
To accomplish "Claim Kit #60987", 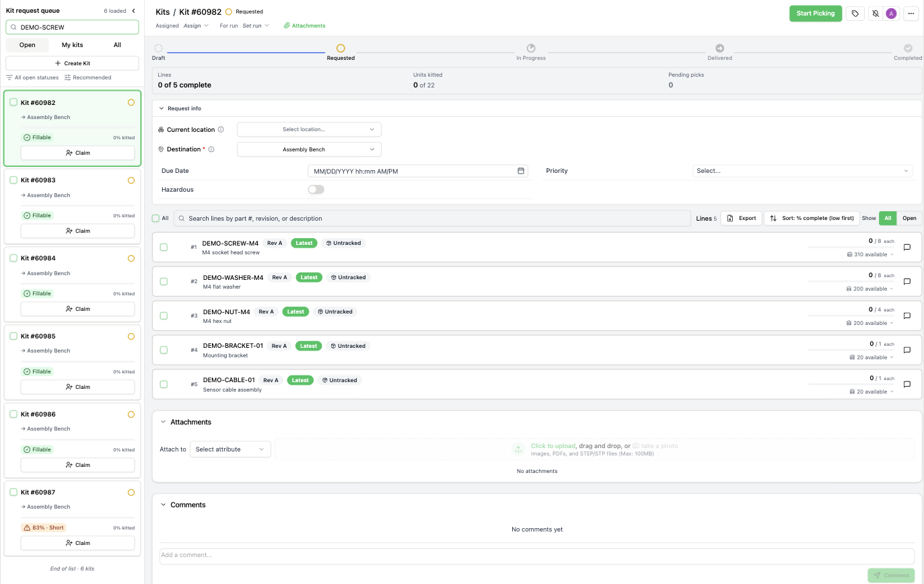I will 77,543.
